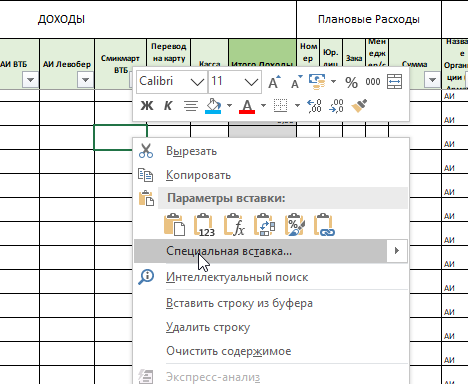Screen dimensions: 468x384
Task: Select Удалить строку menu entry
Action: click(x=208, y=327)
